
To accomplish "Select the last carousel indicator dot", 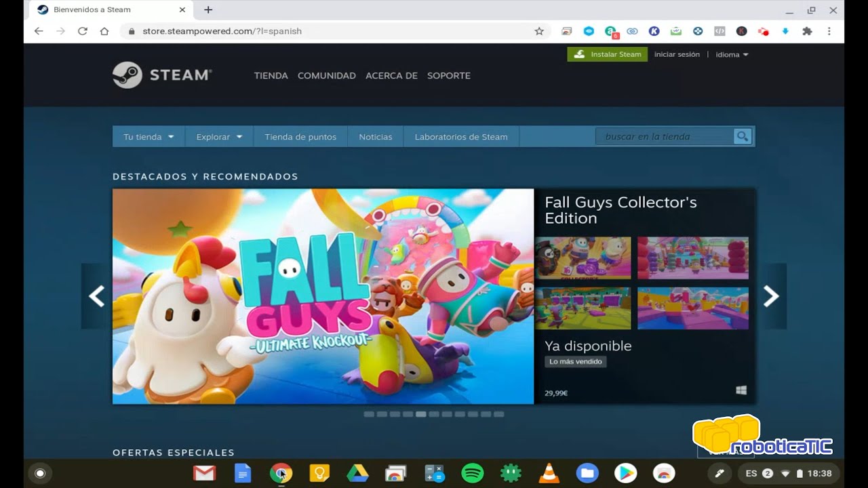I will (499, 414).
